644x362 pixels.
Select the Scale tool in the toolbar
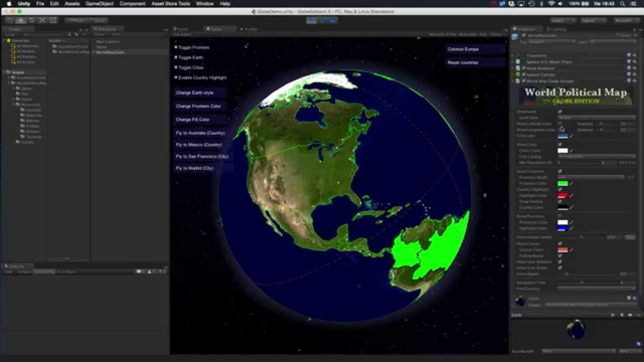tap(42, 21)
